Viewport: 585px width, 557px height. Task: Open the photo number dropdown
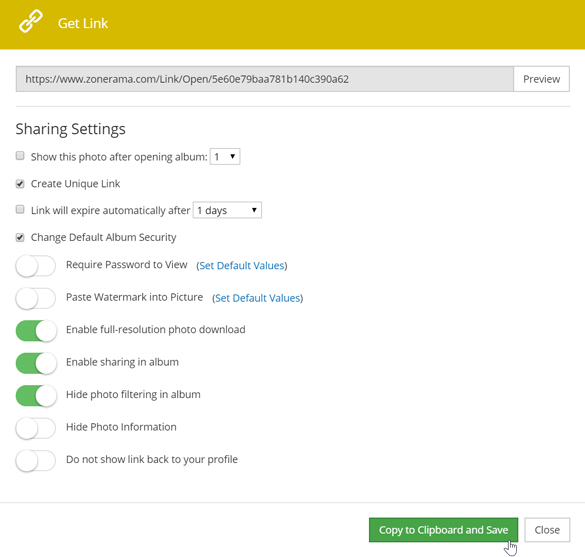[x=225, y=156]
